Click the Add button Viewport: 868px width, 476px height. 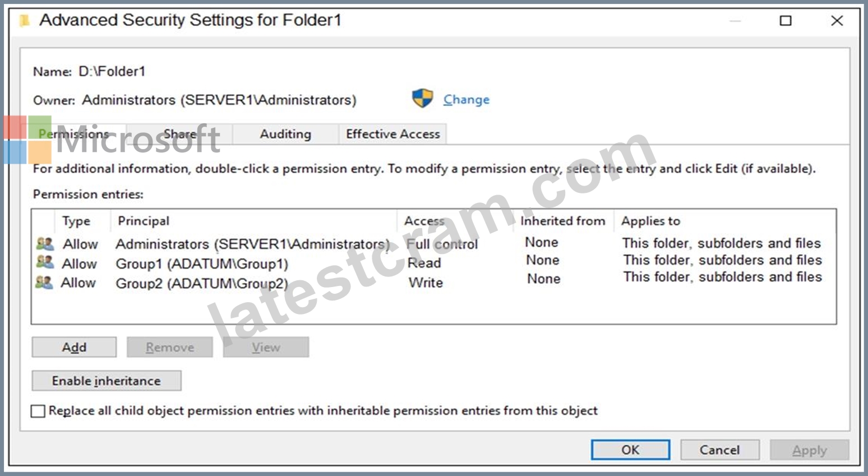coord(74,347)
